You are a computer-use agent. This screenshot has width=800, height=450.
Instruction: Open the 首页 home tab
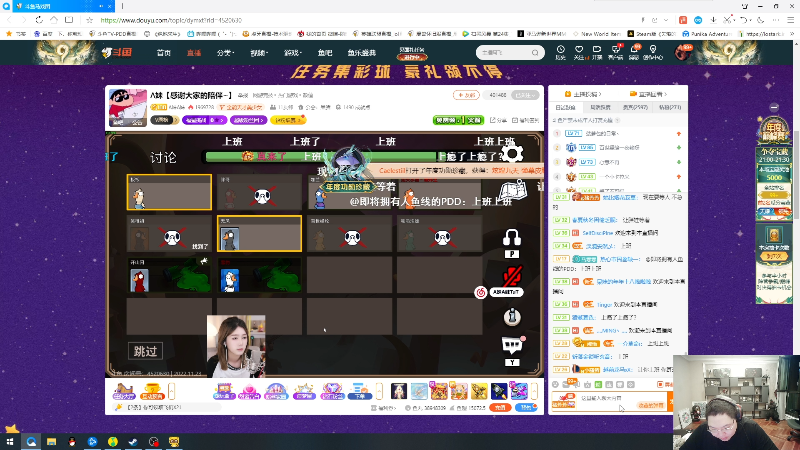[164, 53]
